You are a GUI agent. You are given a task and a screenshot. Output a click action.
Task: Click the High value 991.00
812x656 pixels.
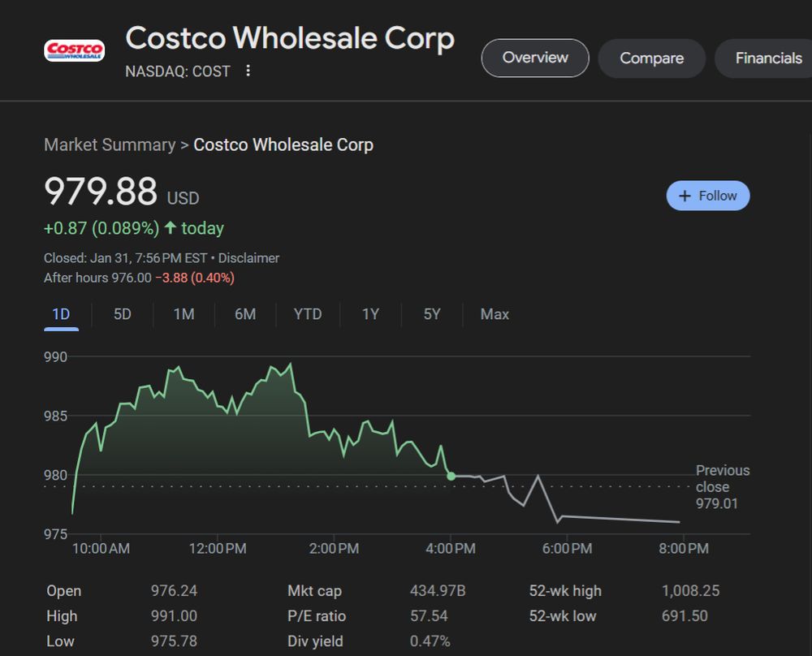click(174, 616)
